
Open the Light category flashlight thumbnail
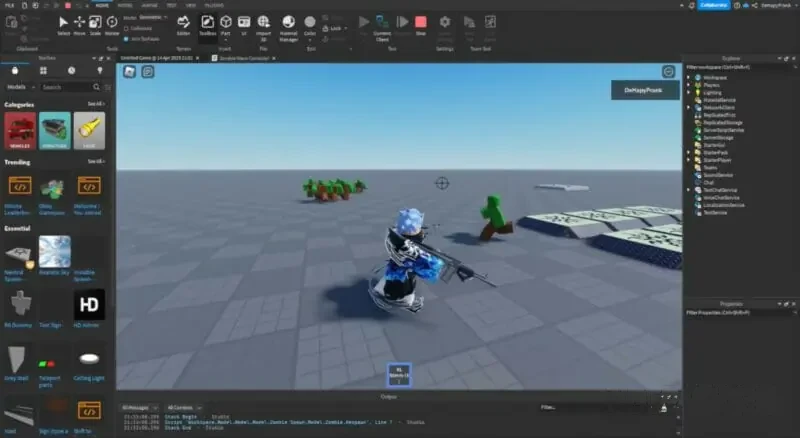click(89, 131)
